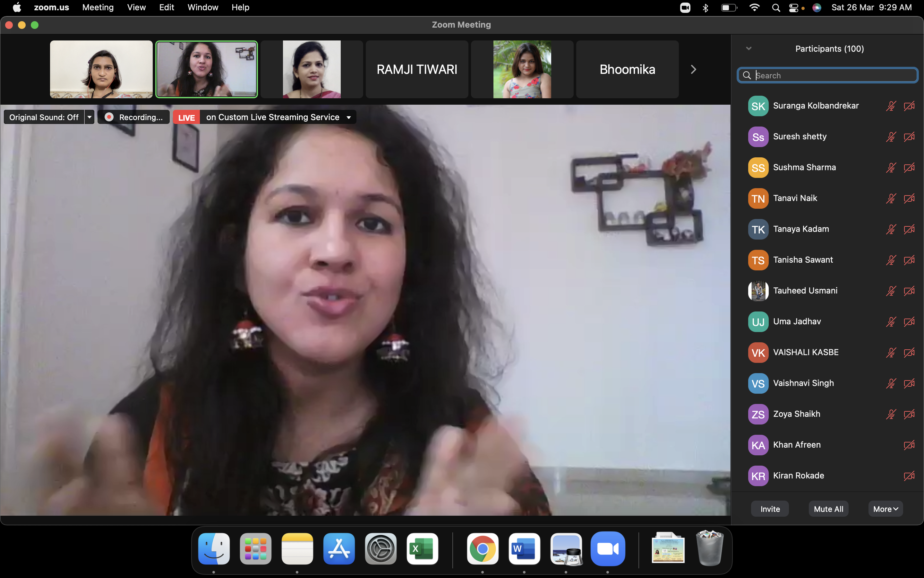Click Tauheed Usmani's muted microphone icon
924x578 pixels.
pos(891,291)
